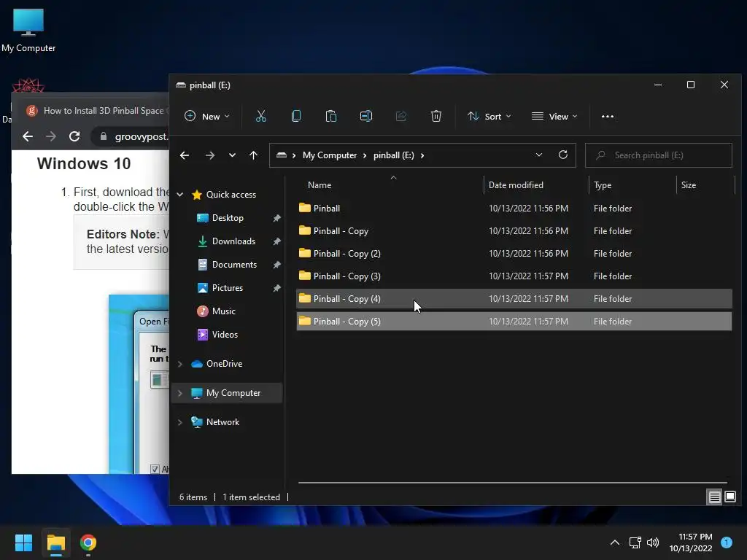Select Music in navigation pane
This screenshot has width=747, height=560.
coord(223,311)
